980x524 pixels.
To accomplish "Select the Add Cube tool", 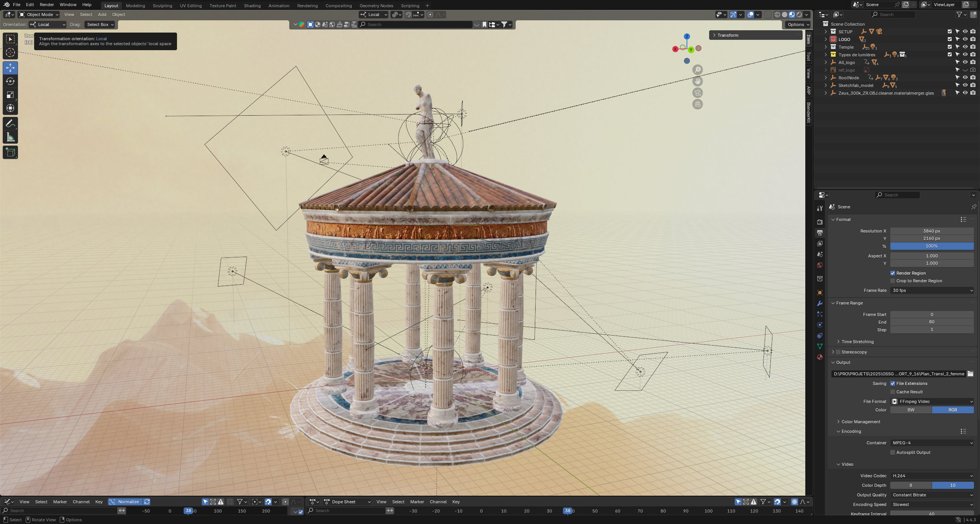I will point(10,152).
